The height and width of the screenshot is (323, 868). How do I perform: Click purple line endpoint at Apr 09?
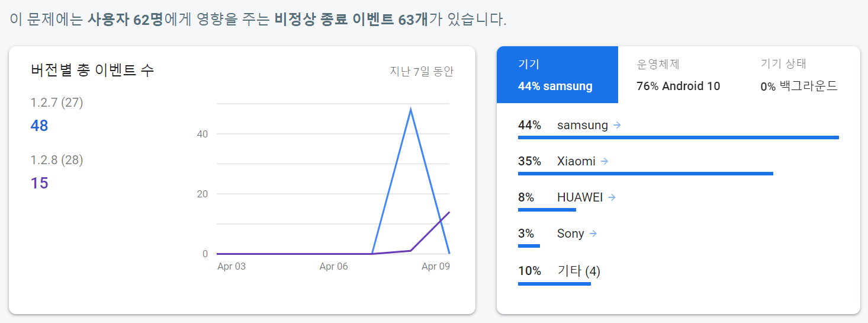point(449,212)
